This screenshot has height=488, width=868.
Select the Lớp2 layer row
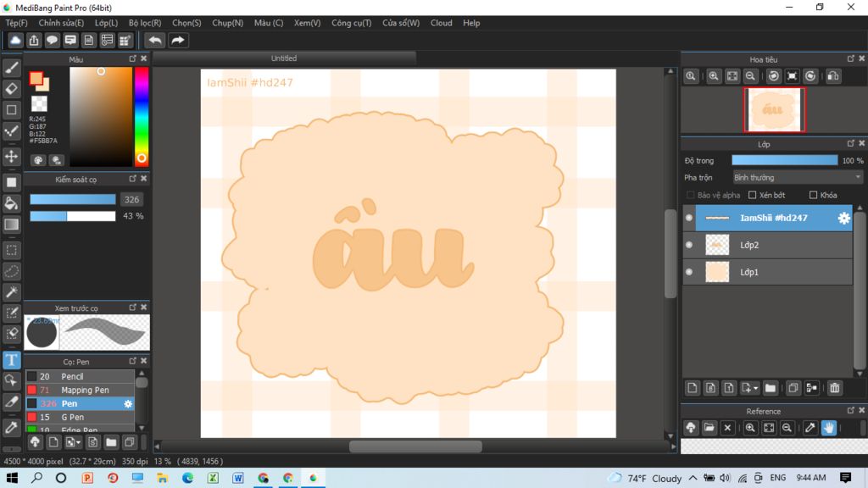(x=768, y=245)
